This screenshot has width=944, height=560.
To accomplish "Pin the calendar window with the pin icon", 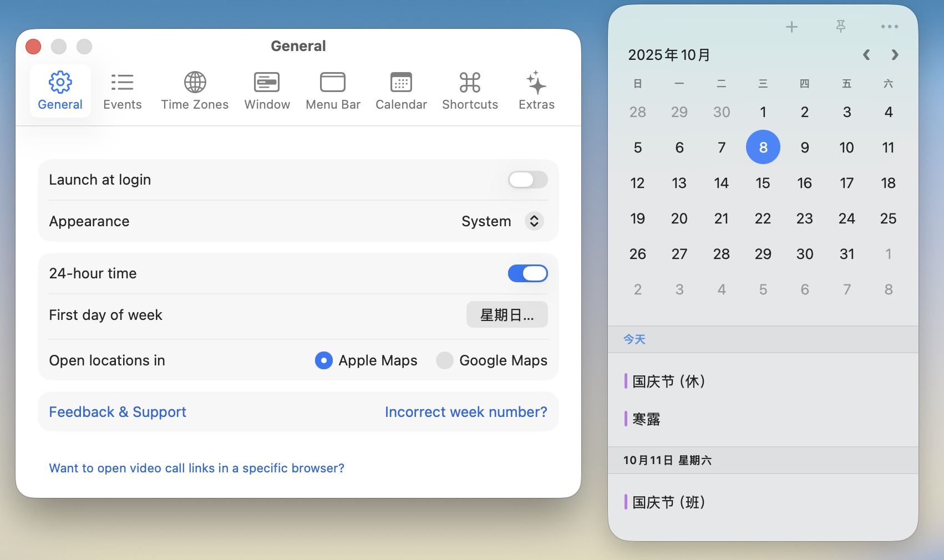I will coord(841,26).
